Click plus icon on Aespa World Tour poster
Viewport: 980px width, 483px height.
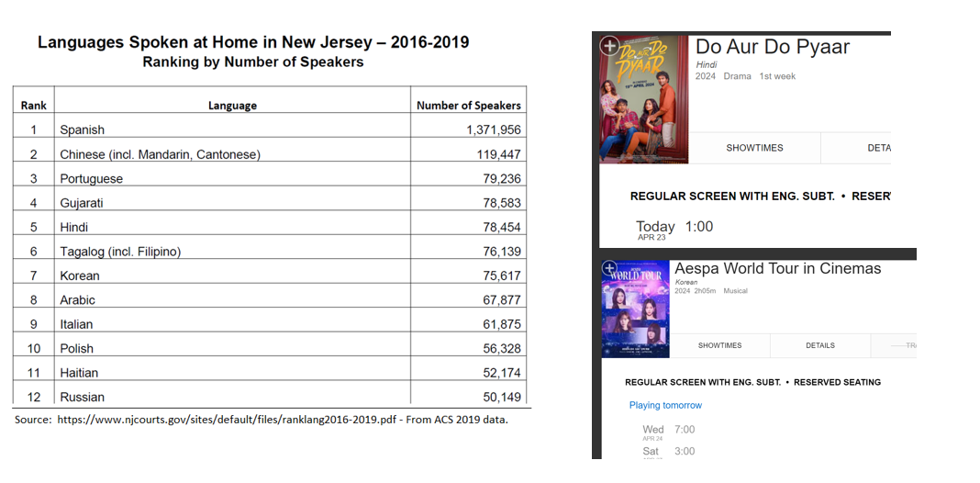[610, 269]
